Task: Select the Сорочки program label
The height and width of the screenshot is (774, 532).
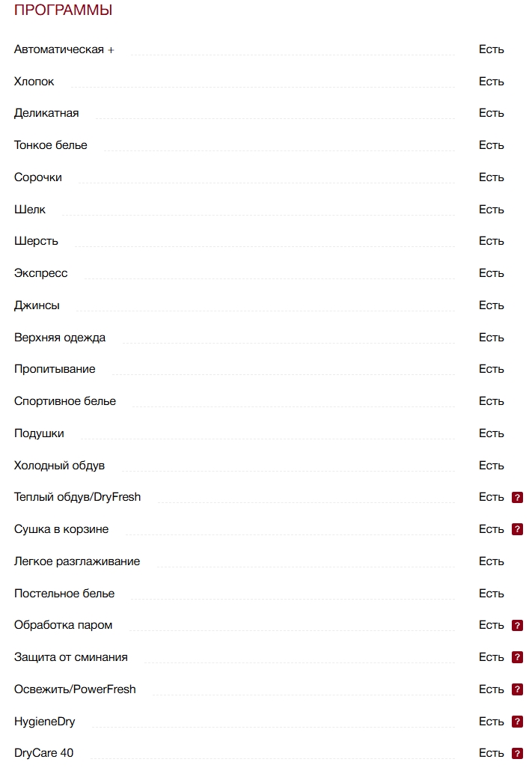Action: click(x=38, y=177)
